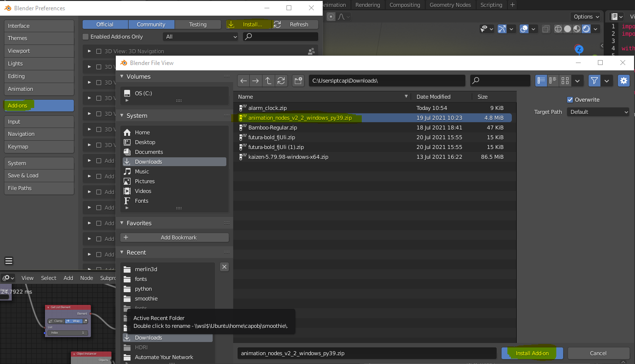Screen dimensions: 635x364
Task: Open Keymap preferences section
Action: pyautogui.click(x=39, y=147)
